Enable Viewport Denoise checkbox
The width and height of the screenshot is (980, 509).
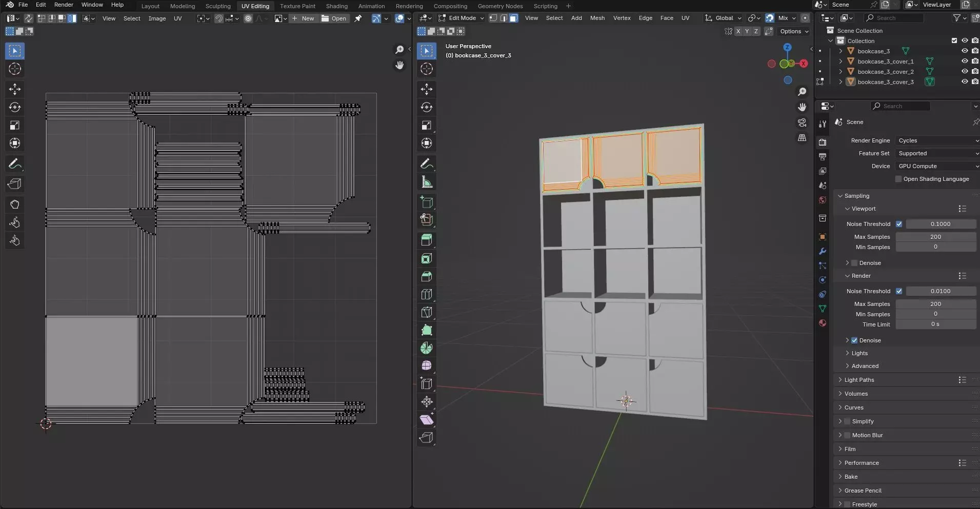(x=854, y=263)
